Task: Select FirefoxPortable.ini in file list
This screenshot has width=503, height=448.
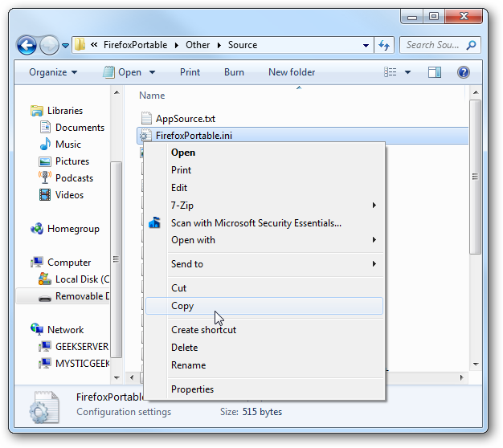Action: tap(302, 136)
